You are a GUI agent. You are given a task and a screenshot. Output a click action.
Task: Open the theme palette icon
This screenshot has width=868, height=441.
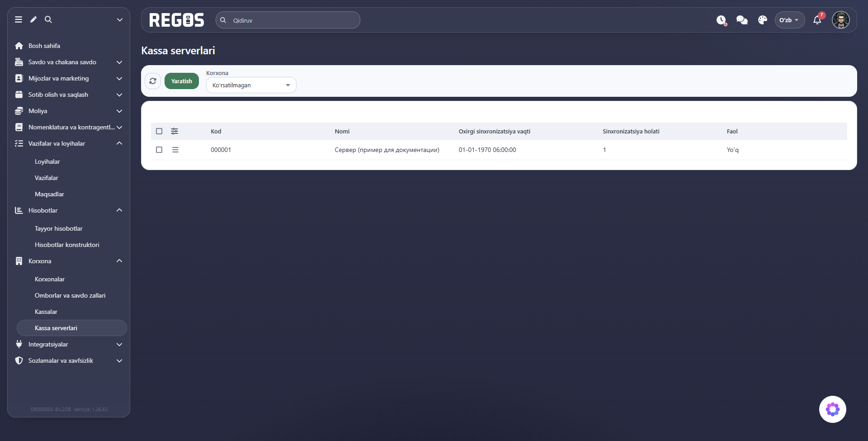pyautogui.click(x=763, y=20)
